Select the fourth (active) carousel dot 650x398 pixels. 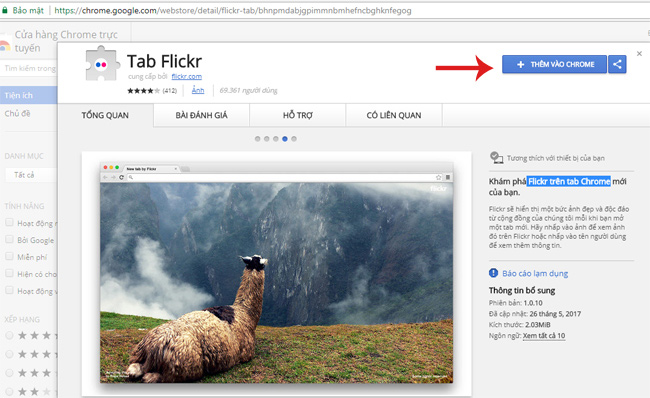285,139
